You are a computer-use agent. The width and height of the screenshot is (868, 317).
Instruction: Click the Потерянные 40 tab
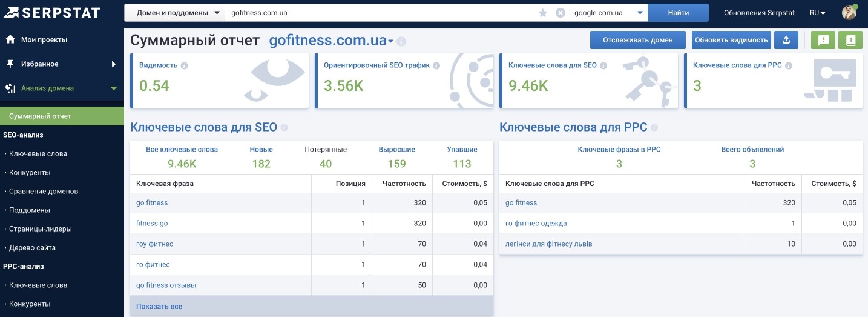pyautogui.click(x=326, y=156)
